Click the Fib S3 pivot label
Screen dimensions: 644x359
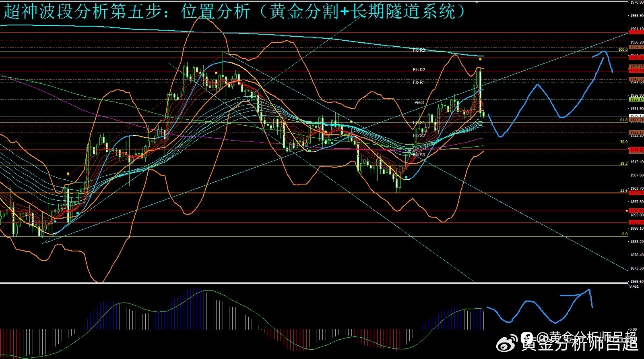tap(419, 155)
